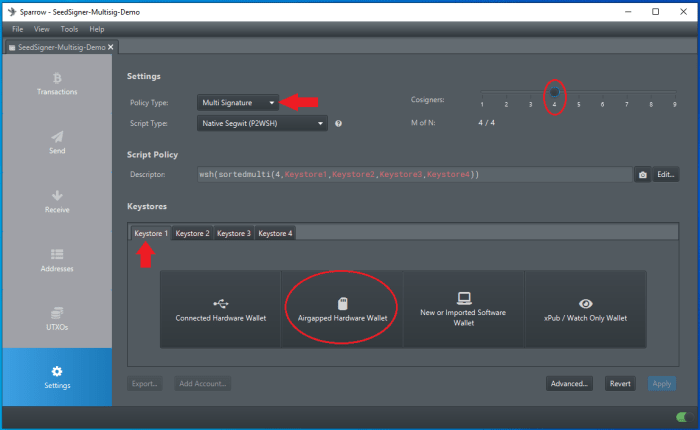Image resolution: width=700 pixels, height=430 pixels.
Task: Open the Script Type dropdown
Action: pyautogui.click(x=263, y=124)
